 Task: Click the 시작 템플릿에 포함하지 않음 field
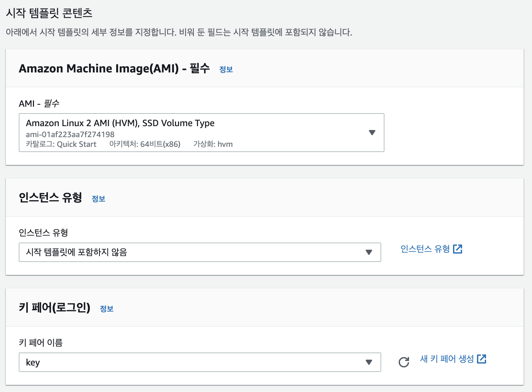click(200, 252)
